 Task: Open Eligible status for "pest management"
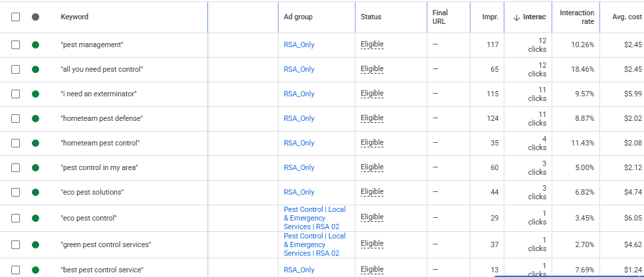[x=372, y=45]
